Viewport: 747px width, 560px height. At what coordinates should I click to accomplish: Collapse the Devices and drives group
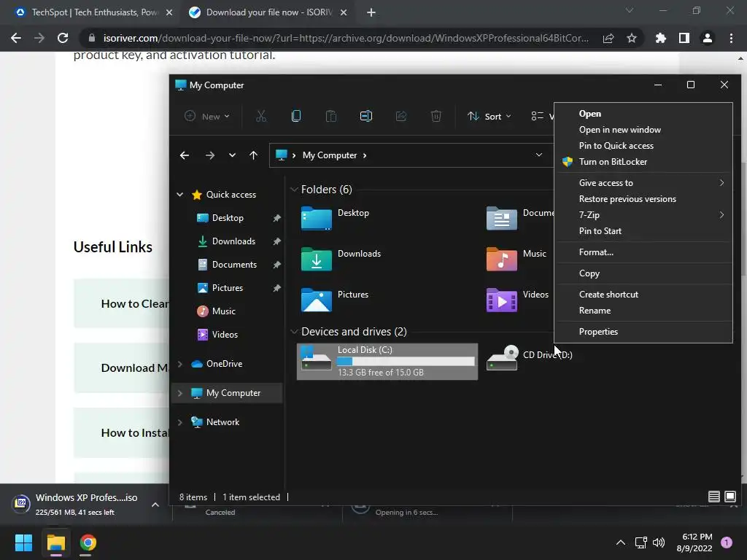tap(294, 332)
